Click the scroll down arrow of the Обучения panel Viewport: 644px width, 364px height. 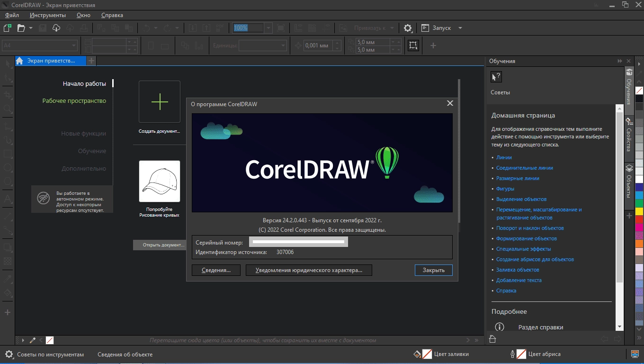coord(619,327)
